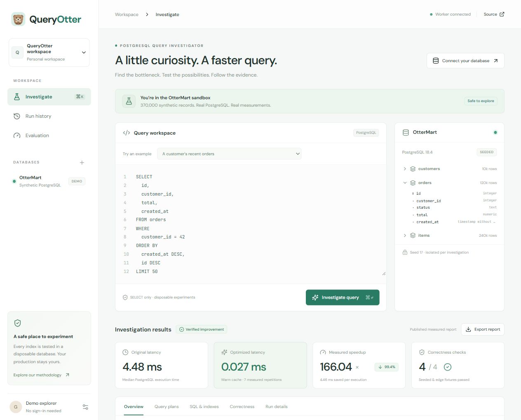Click the Connect your database button
Viewport: 521px width, 420px height.
tap(465, 61)
